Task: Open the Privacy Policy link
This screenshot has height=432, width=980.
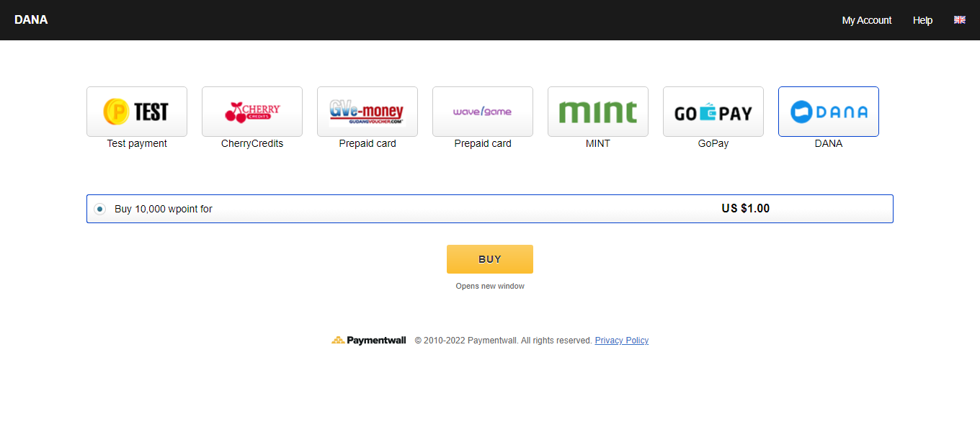Action: click(x=621, y=341)
